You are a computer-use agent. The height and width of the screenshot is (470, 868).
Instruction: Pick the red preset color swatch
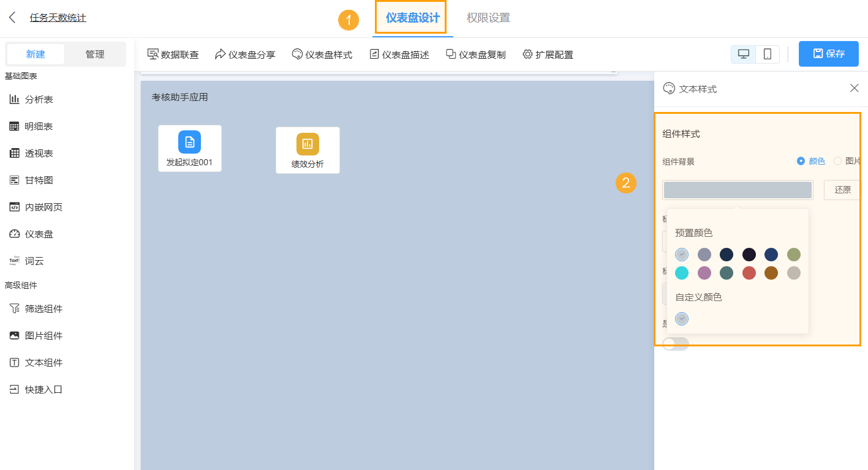point(749,273)
